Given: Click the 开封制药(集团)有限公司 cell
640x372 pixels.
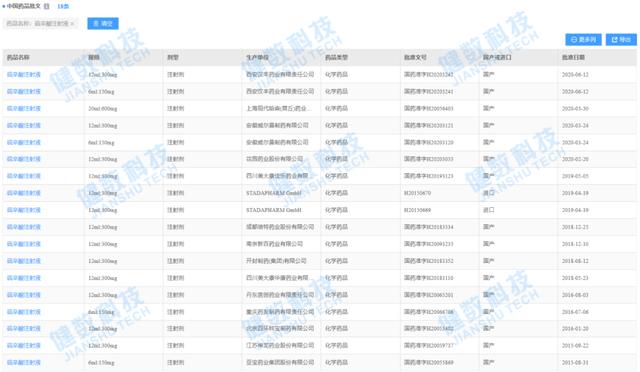Looking at the screenshot, I should (276, 261).
